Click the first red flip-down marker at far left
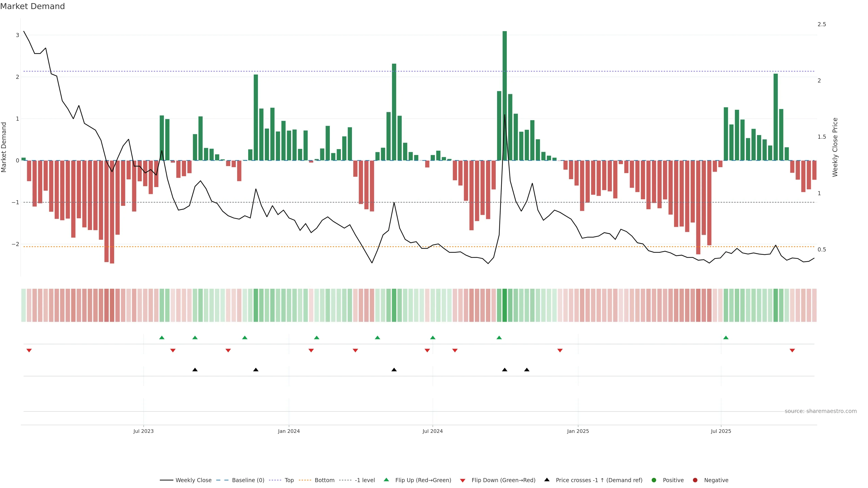Viewport: 868px width, 488px height. point(29,351)
